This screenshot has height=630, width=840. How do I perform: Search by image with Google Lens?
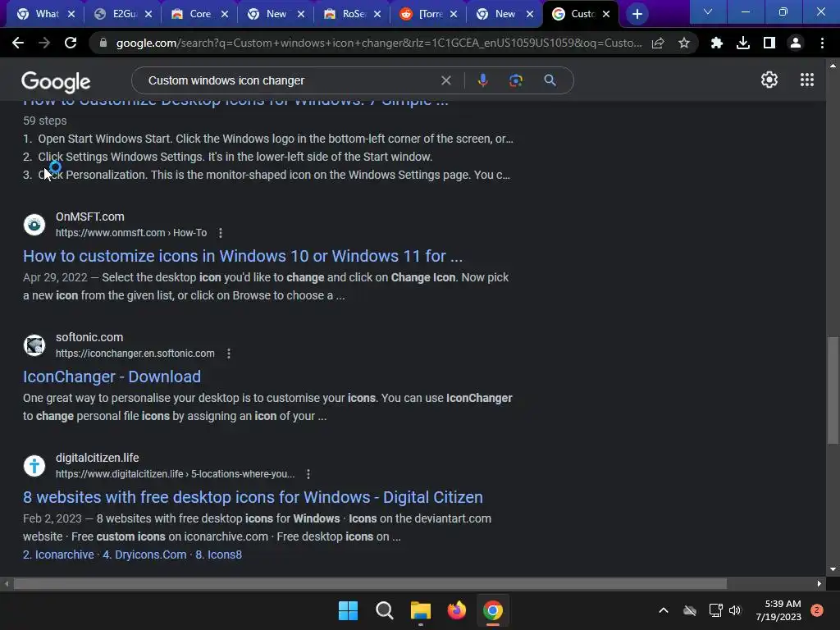(516, 80)
